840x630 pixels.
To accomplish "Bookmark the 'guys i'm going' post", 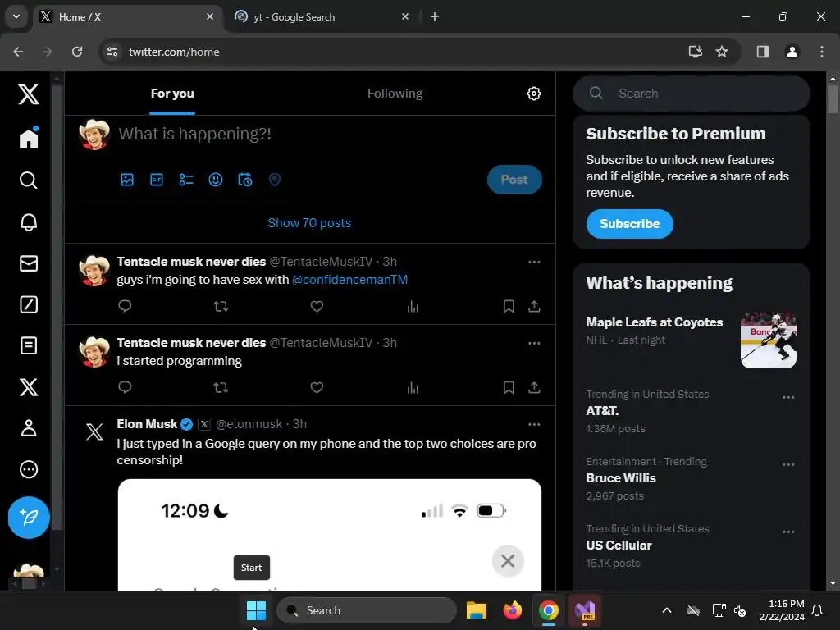I will tap(509, 307).
